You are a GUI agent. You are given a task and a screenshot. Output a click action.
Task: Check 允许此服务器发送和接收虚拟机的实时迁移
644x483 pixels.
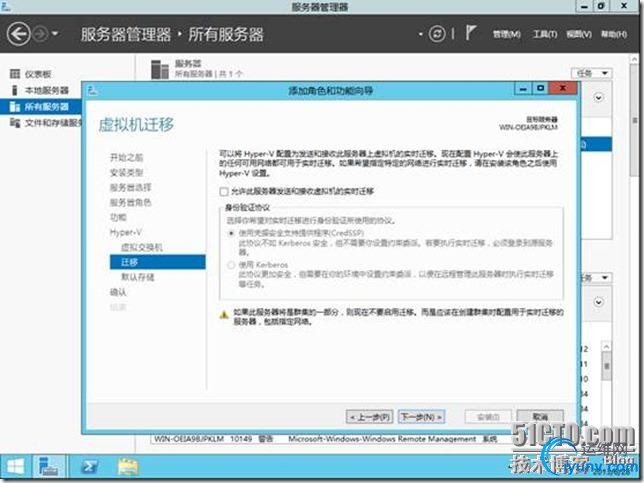(224, 191)
